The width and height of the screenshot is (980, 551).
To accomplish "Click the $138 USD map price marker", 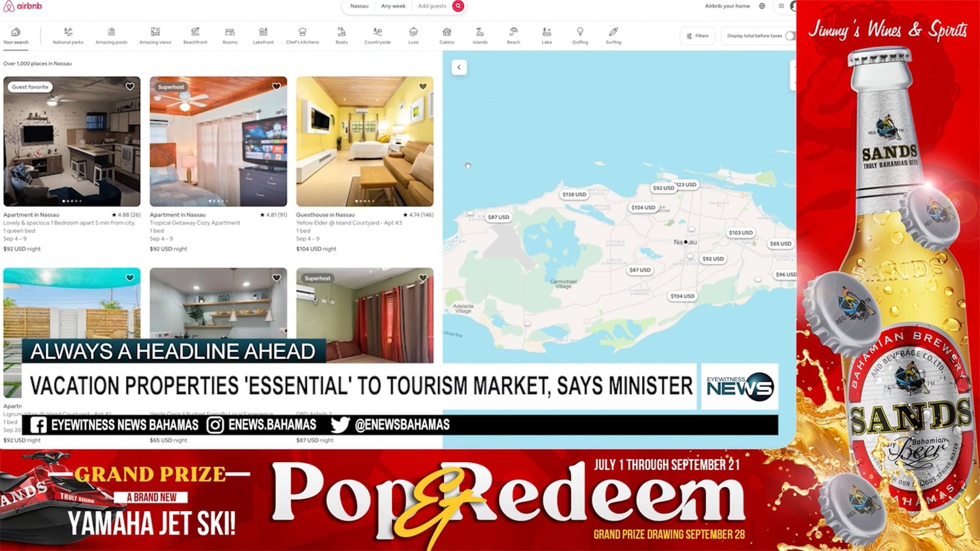I will click(574, 194).
